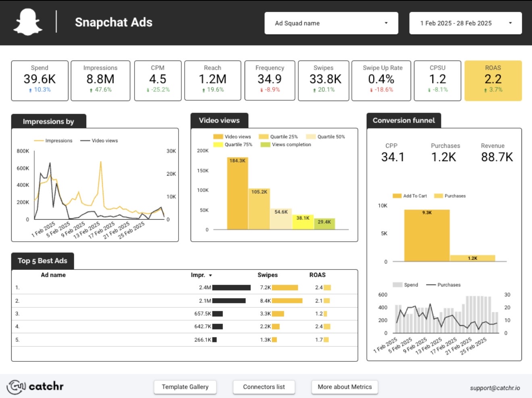The height and width of the screenshot is (398, 532).
Task: Click the Frequency down arrow indicator
Action: click(x=261, y=90)
